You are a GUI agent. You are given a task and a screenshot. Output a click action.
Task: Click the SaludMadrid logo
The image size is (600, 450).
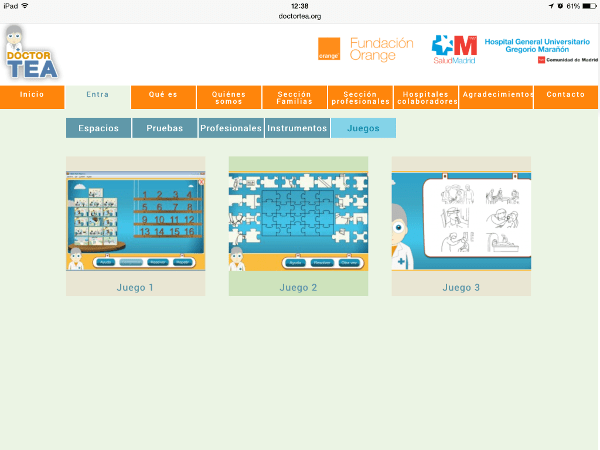(454, 49)
